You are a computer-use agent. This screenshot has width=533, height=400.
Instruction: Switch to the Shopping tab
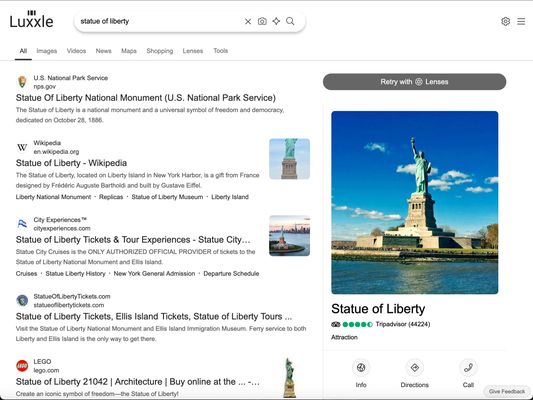[160, 51]
